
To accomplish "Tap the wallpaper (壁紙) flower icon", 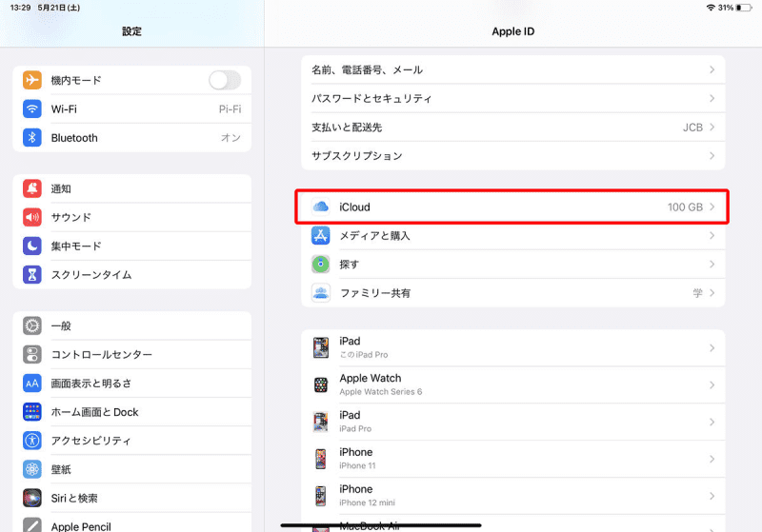I will 32,469.
